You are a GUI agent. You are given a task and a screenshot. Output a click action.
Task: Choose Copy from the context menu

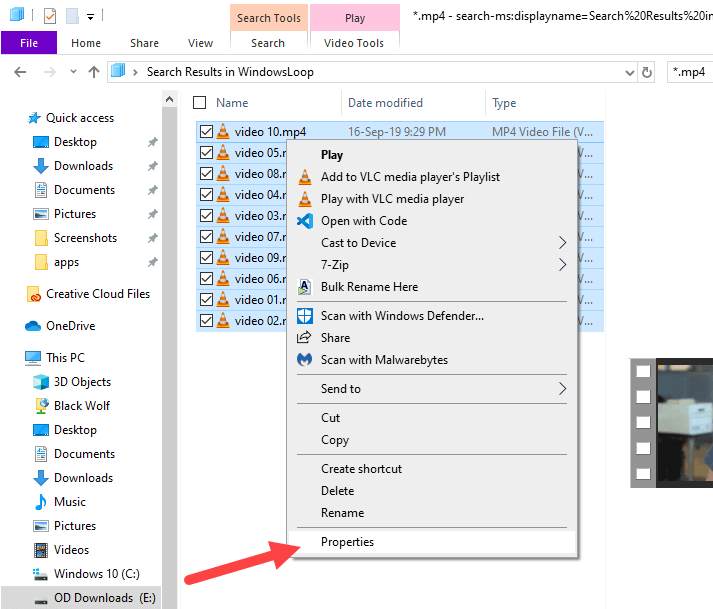click(x=432, y=440)
